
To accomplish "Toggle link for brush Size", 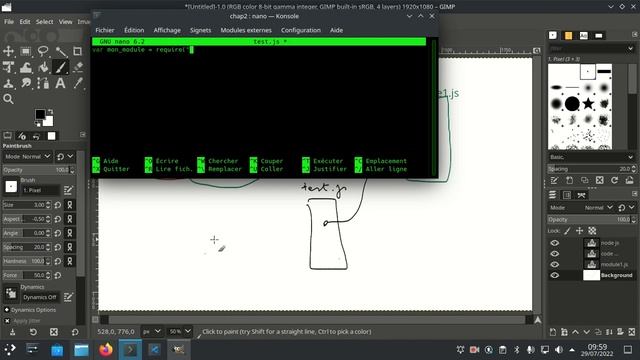I will (70, 205).
